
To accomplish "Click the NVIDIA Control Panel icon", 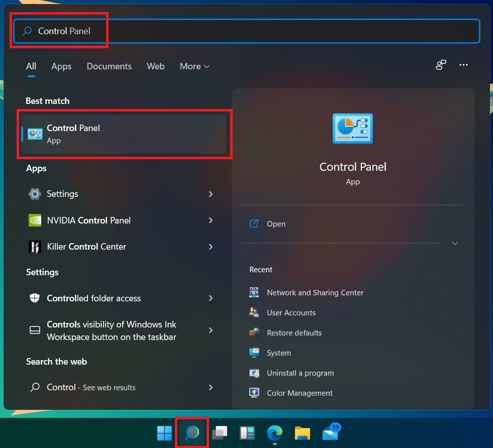I will tap(35, 220).
